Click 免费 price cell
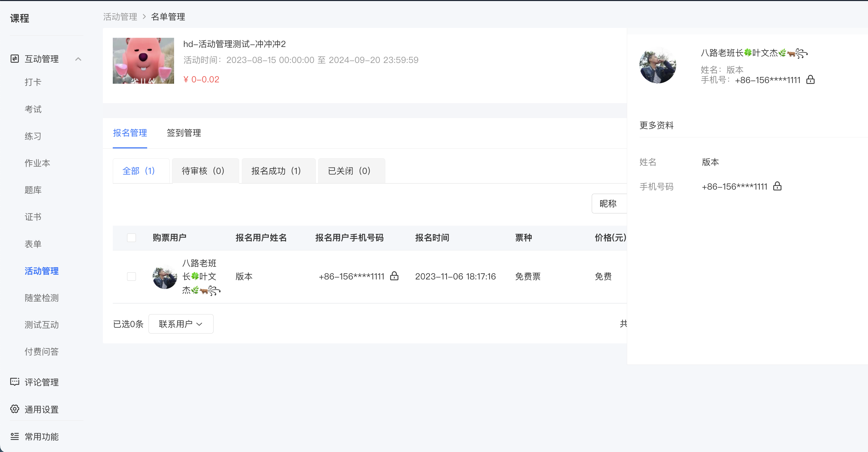 click(x=603, y=276)
